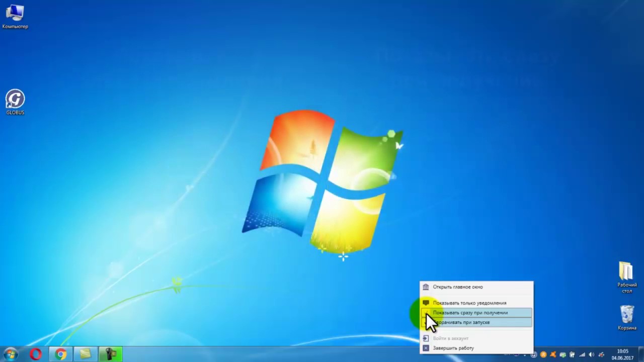Open the network signal tray icon
Screen dimensions: 644x362
tap(582, 354)
